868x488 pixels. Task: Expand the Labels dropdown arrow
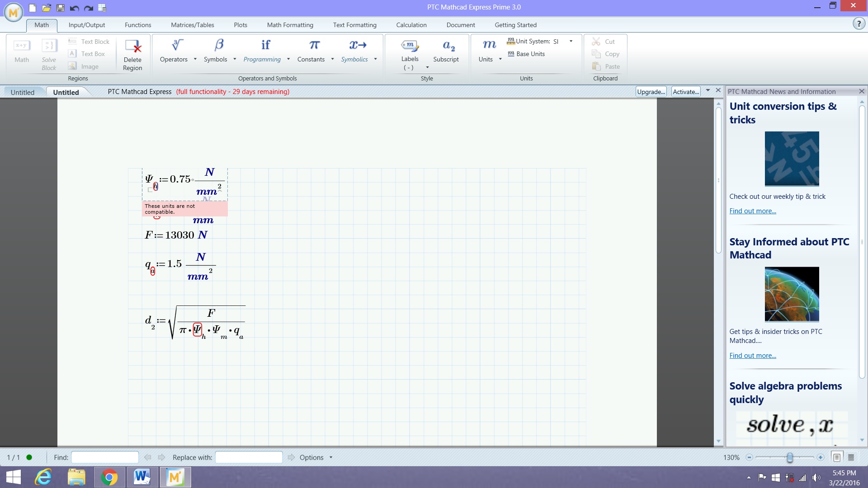coord(427,68)
